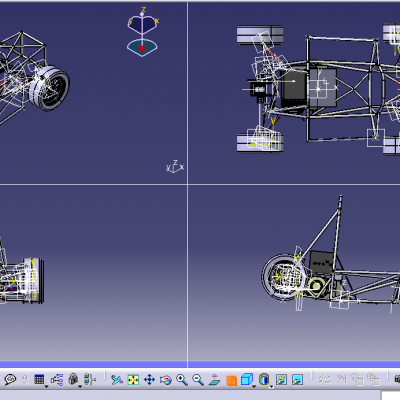The image size is (400, 400).
Task: Open the view orientation dropdown arrow
Action: coord(254,387)
